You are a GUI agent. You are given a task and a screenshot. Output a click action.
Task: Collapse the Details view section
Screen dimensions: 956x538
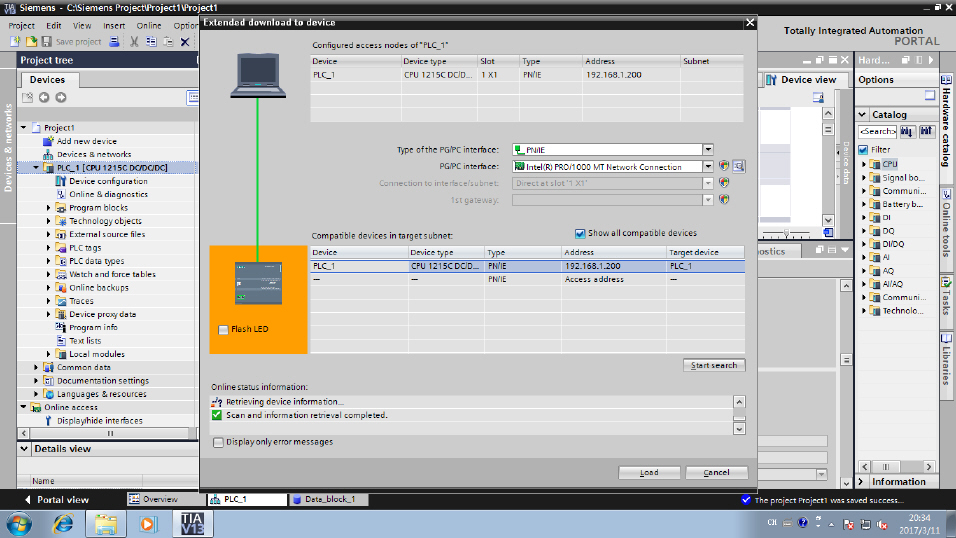pos(24,448)
